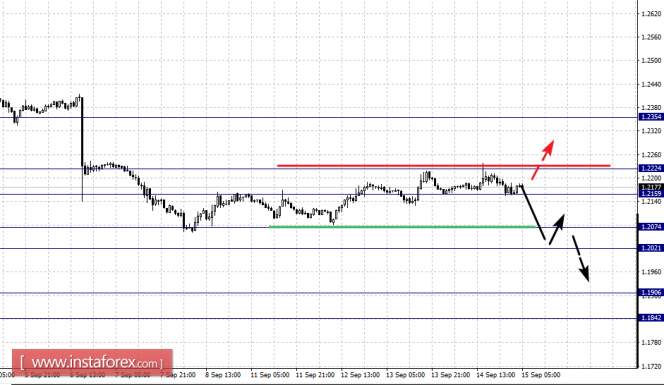Click the 8 Sep 13:00 time label
The image size is (664, 385).
[223, 375]
